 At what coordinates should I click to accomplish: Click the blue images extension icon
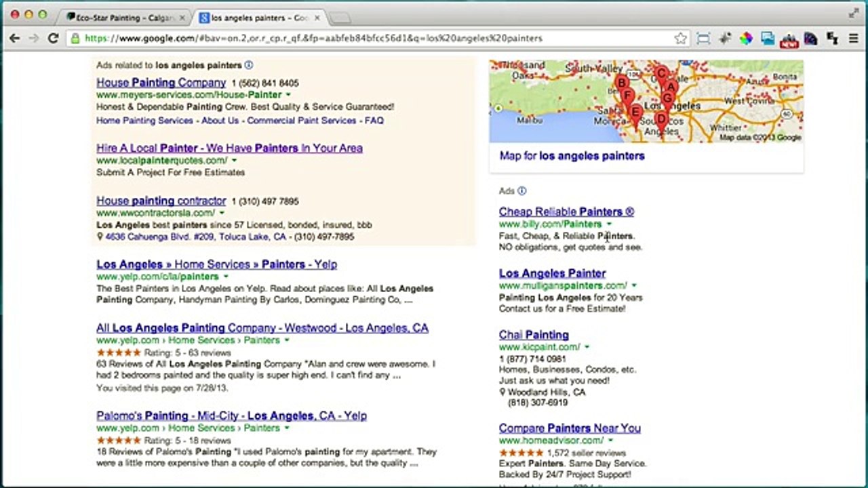click(x=768, y=39)
